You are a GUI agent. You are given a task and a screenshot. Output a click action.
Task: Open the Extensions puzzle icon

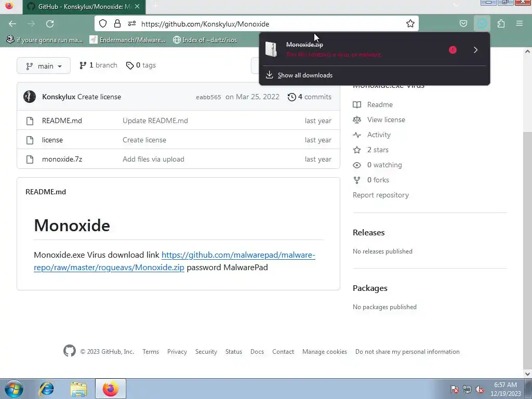click(x=501, y=23)
